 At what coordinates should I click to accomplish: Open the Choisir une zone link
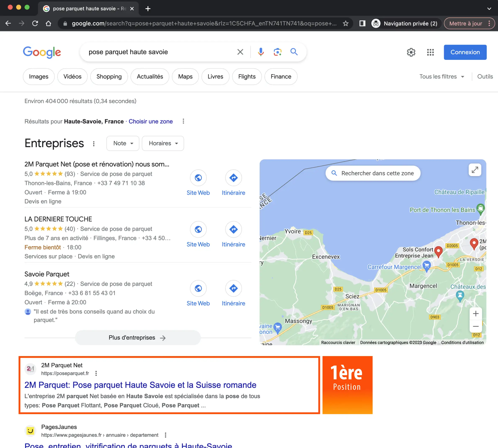click(x=151, y=121)
